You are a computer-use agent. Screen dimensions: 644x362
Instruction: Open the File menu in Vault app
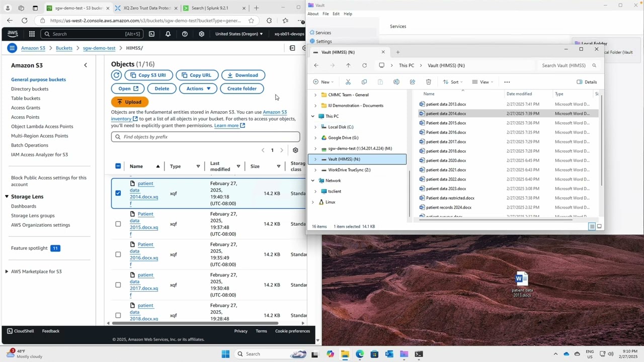[x=326, y=14]
